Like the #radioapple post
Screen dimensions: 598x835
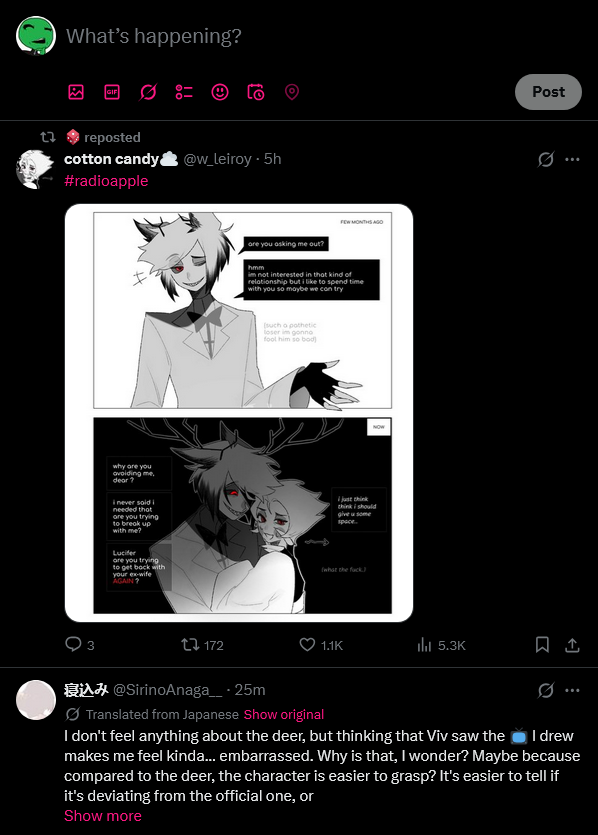click(321, 645)
